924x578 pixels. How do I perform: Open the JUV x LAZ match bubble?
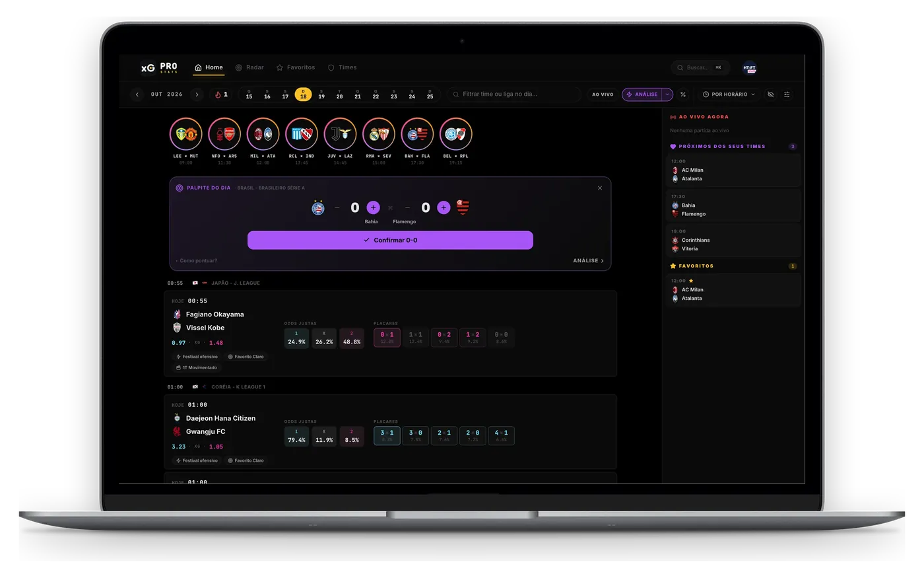[x=340, y=134]
